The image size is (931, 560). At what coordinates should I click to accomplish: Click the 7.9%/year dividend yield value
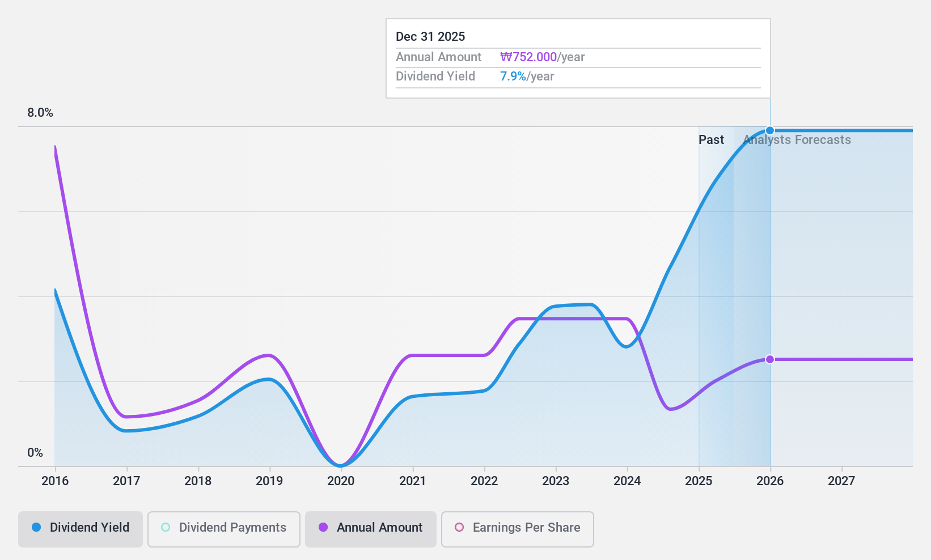tap(527, 77)
